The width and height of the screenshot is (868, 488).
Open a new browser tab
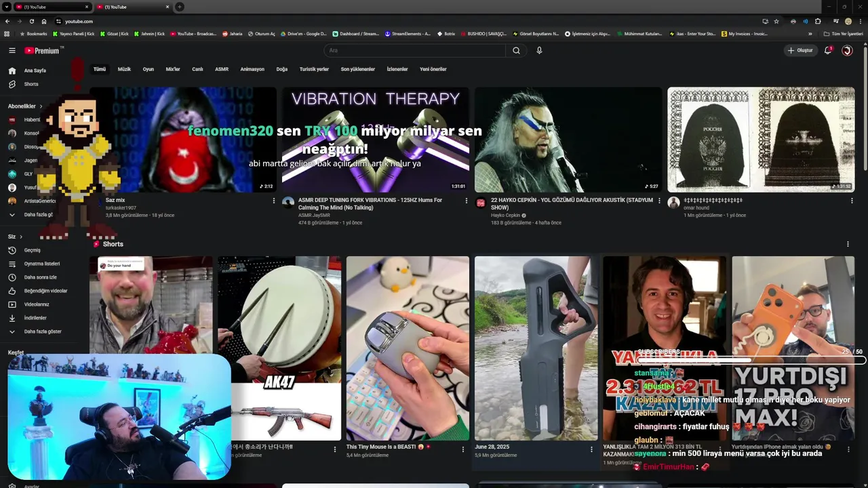coord(180,7)
